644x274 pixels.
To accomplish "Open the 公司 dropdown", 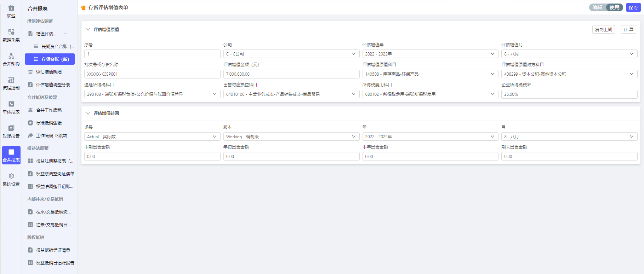I will (x=291, y=54).
